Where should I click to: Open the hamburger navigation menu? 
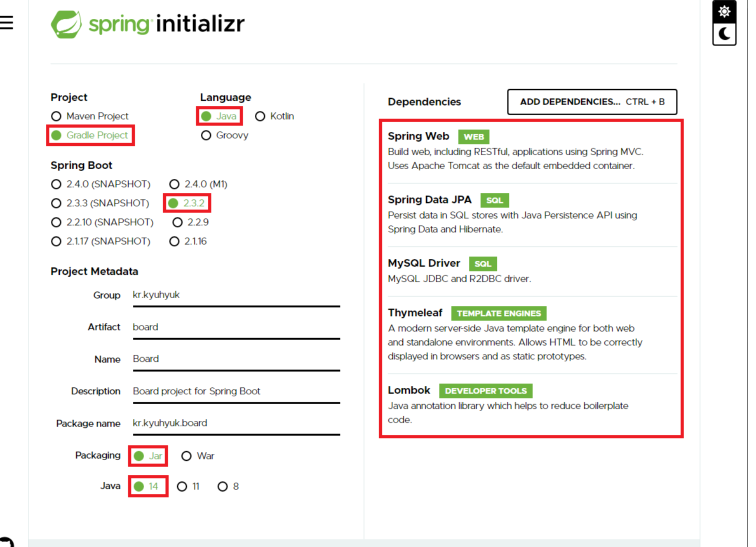(6, 22)
